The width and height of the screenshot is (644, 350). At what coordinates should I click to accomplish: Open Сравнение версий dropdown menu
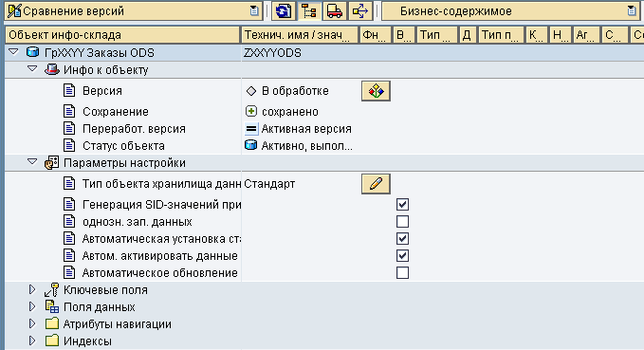click(x=254, y=11)
